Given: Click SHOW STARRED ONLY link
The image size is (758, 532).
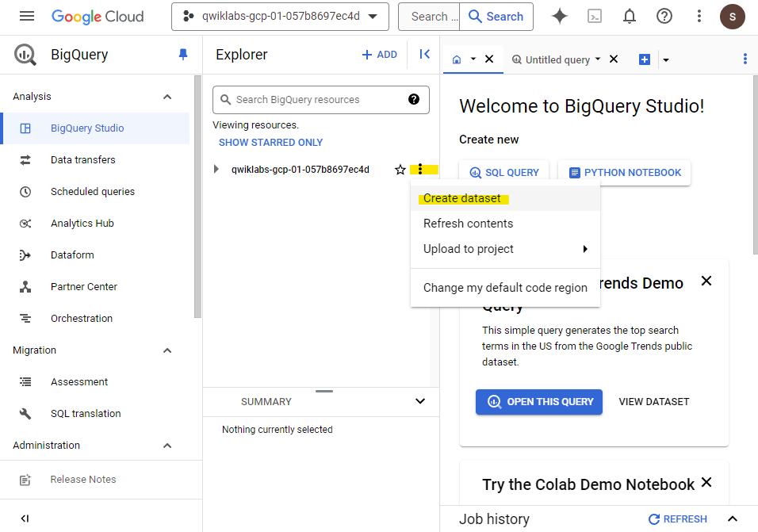Looking at the screenshot, I should (270, 143).
